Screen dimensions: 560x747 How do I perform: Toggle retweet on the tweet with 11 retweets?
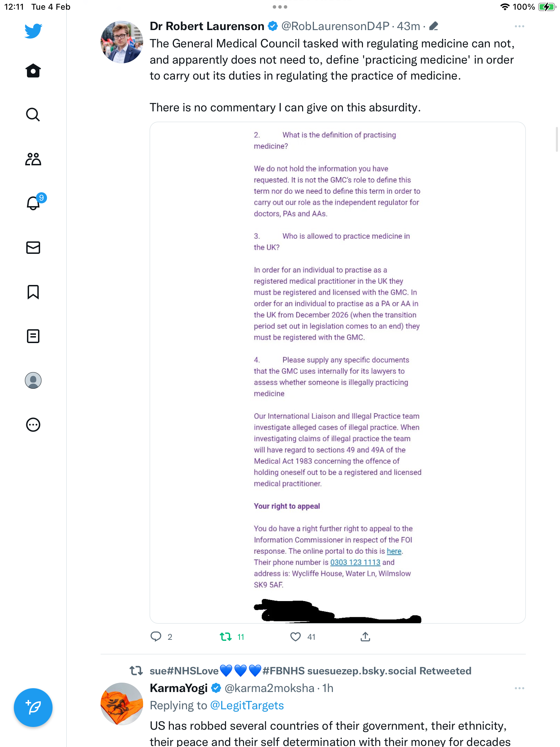coord(226,637)
